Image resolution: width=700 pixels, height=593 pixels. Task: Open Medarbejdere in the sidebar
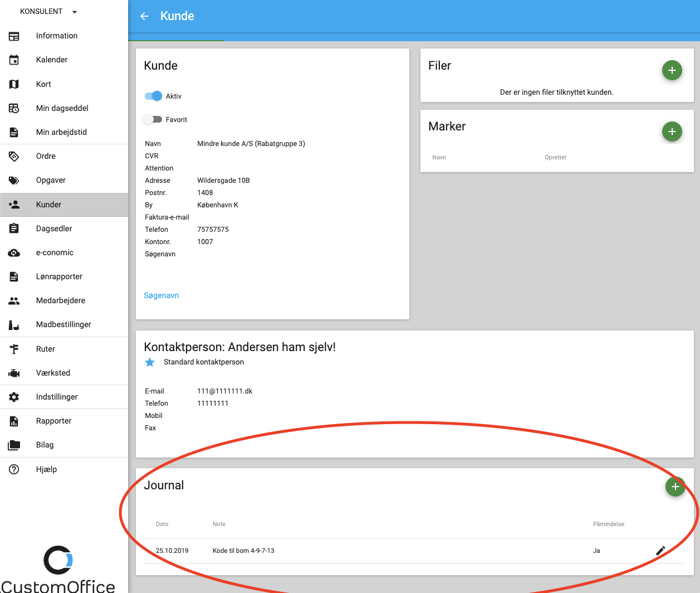point(64,301)
